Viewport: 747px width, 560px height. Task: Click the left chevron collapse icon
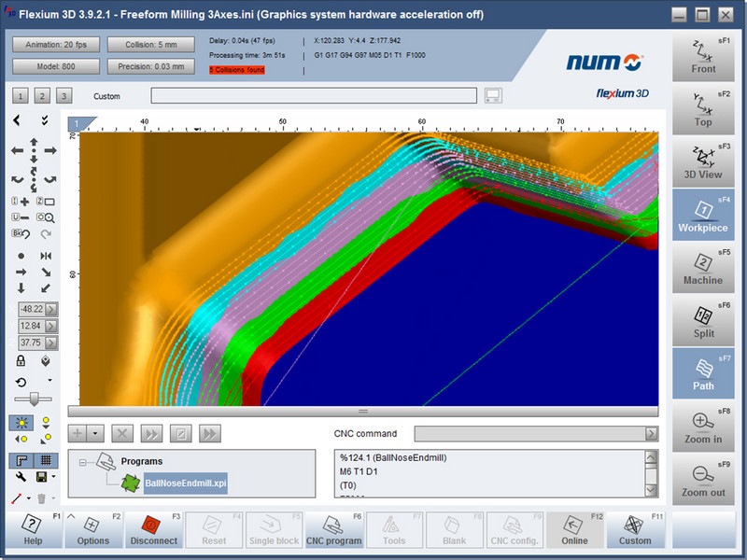click(x=17, y=120)
